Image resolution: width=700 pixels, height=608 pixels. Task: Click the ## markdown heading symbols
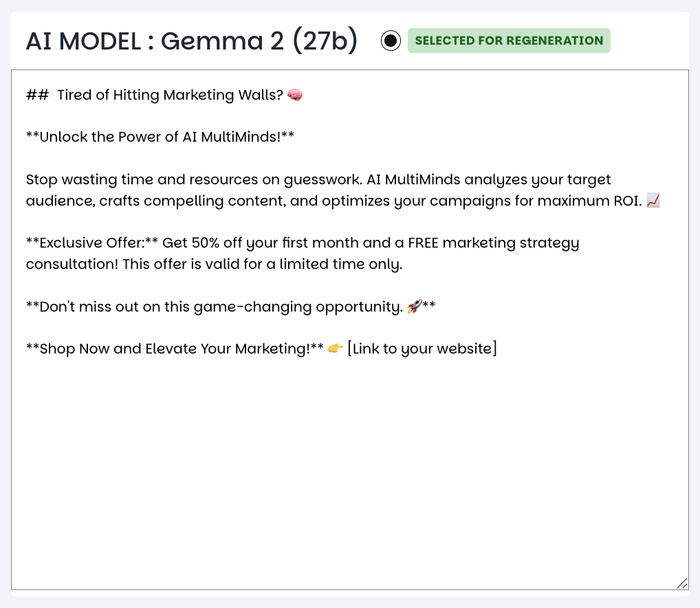tap(38, 95)
